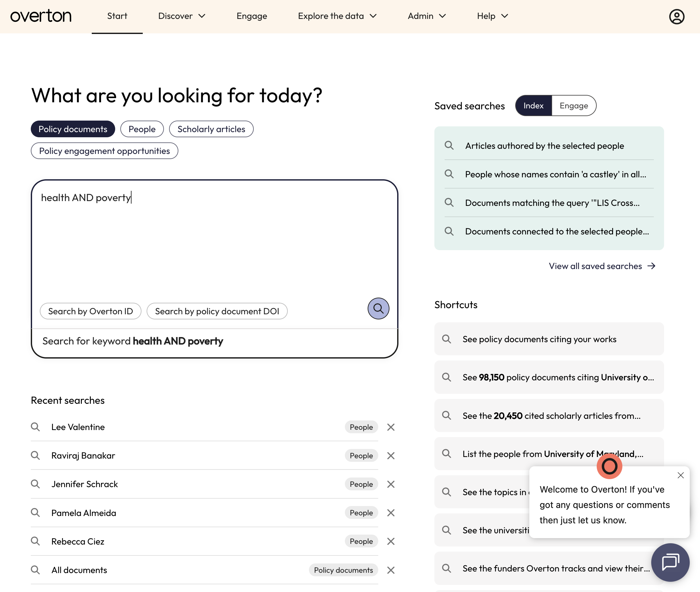Click the arrow next to View all saved searches

click(x=651, y=266)
